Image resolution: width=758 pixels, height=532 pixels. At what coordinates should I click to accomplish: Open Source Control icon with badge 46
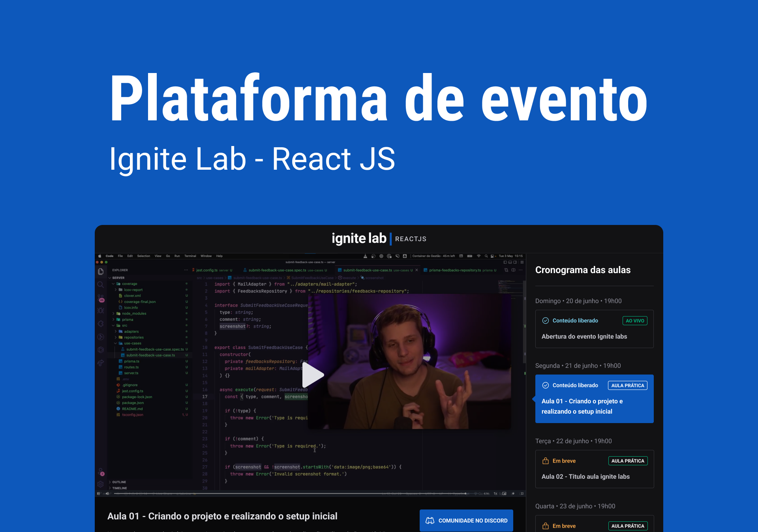(101, 298)
